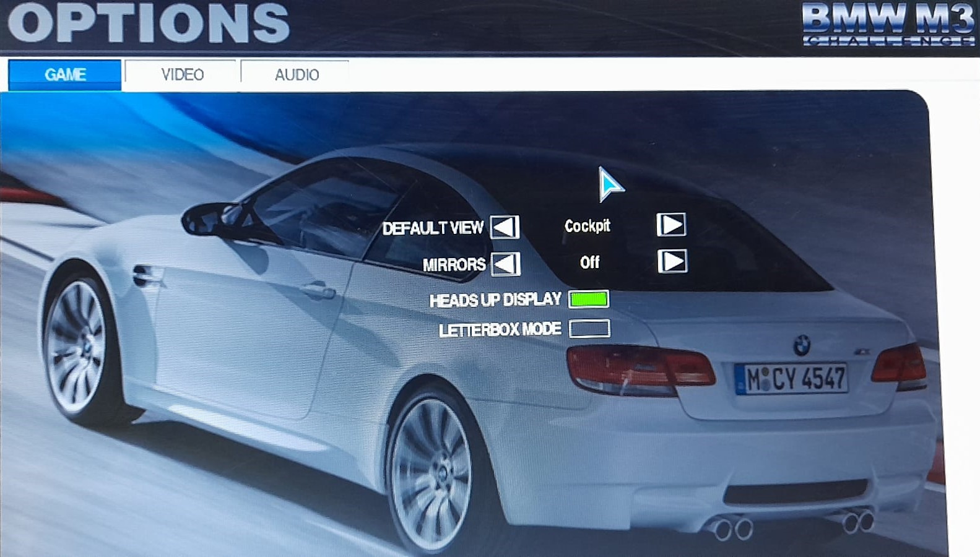Click the 'Cockpit' view value

pyautogui.click(x=588, y=226)
